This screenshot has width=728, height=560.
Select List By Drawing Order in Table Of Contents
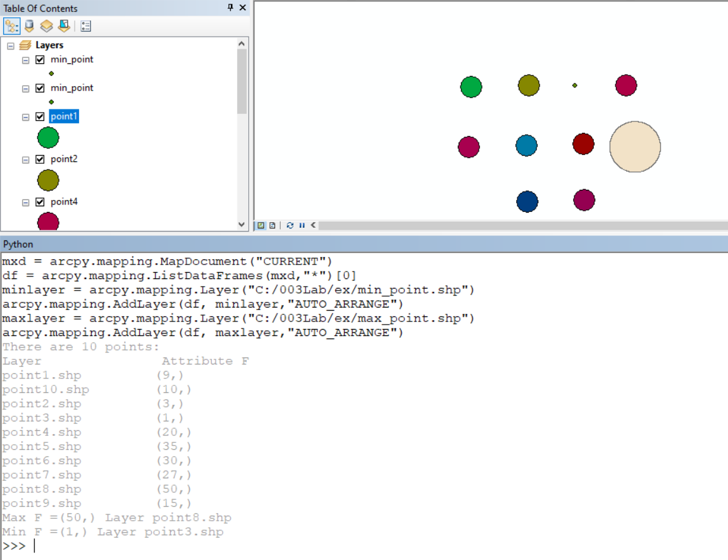tap(11, 26)
